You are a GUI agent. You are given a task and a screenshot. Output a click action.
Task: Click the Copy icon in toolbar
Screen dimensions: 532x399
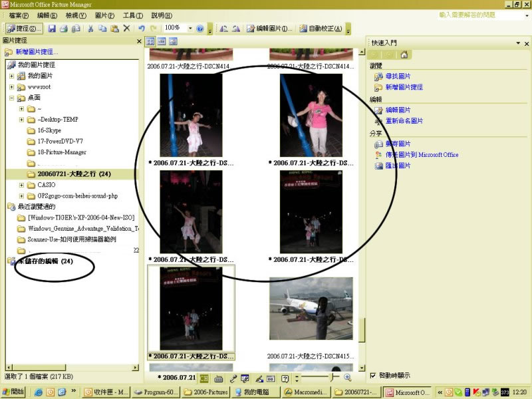tap(102, 29)
